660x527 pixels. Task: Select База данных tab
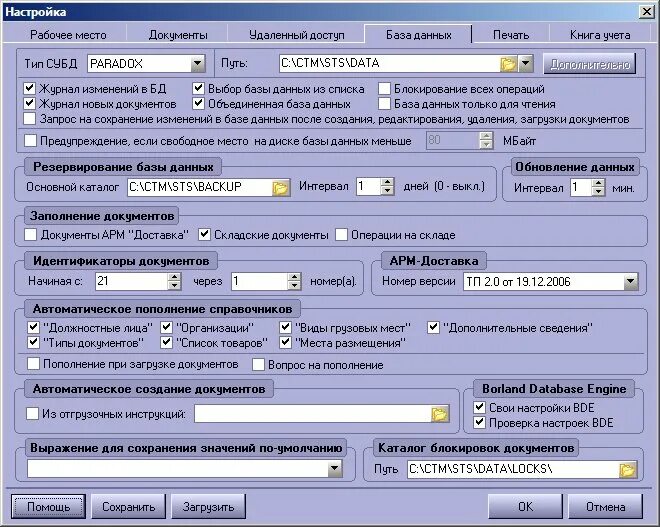[x=418, y=35]
